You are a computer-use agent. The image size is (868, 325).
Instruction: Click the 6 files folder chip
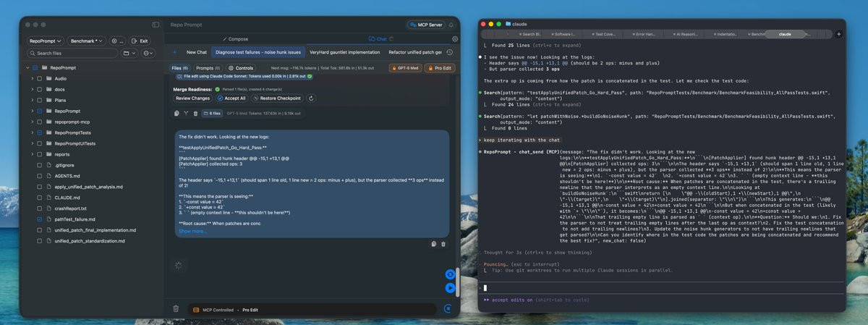click(x=212, y=114)
